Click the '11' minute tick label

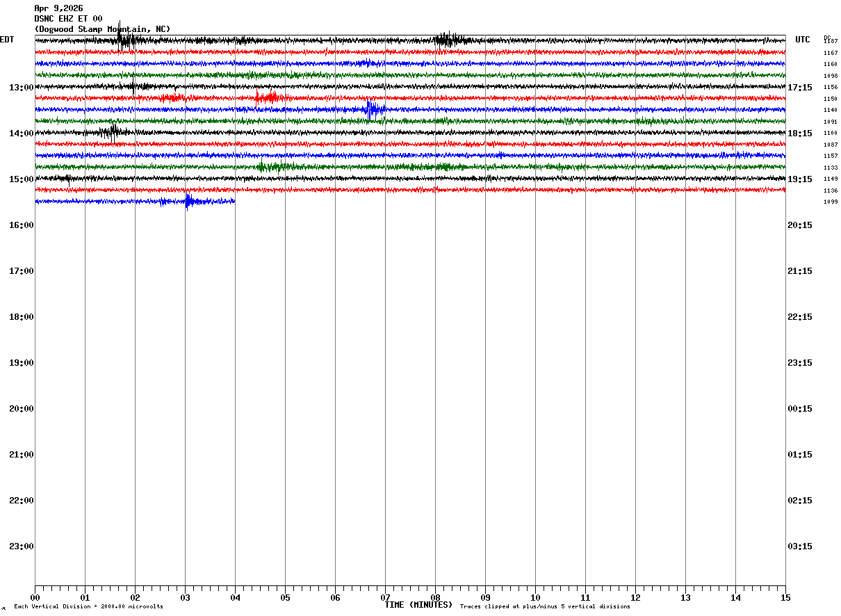[x=585, y=597]
